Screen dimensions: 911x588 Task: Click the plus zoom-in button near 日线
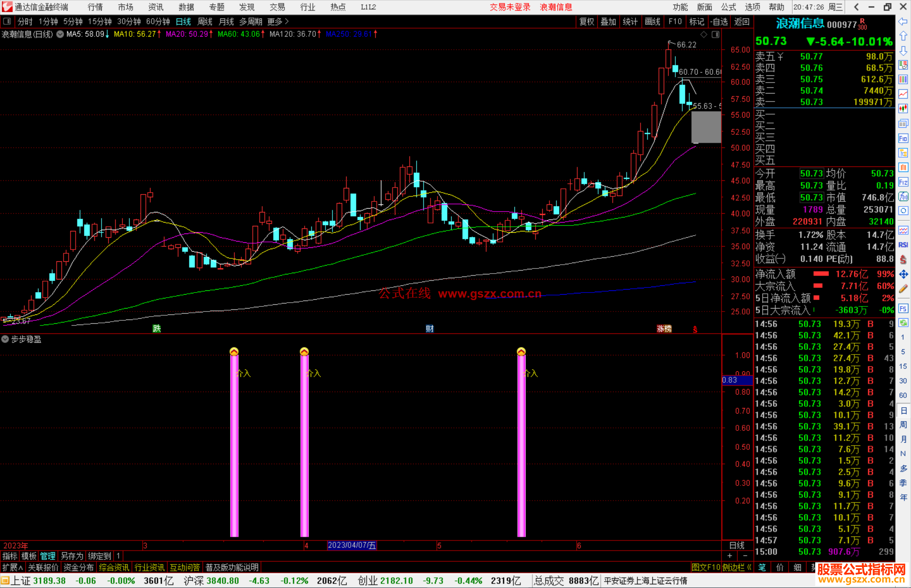tap(730, 556)
